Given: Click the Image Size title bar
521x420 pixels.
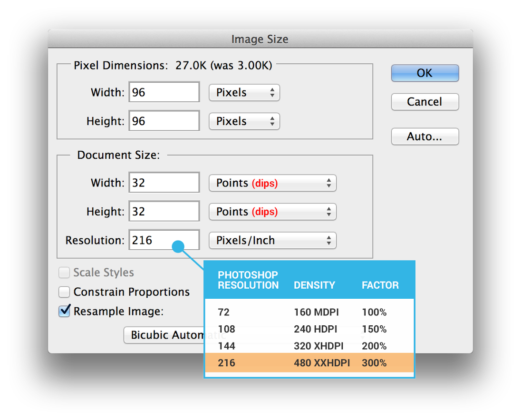Looking at the screenshot, I should (260, 39).
